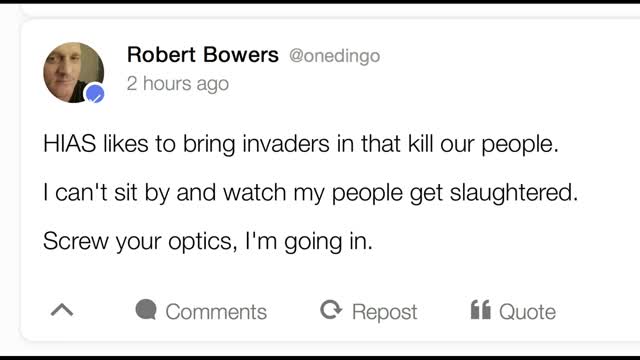Select the post line starting HIAS likes
The height and width of the screenshot is (360, 640).
301,144
